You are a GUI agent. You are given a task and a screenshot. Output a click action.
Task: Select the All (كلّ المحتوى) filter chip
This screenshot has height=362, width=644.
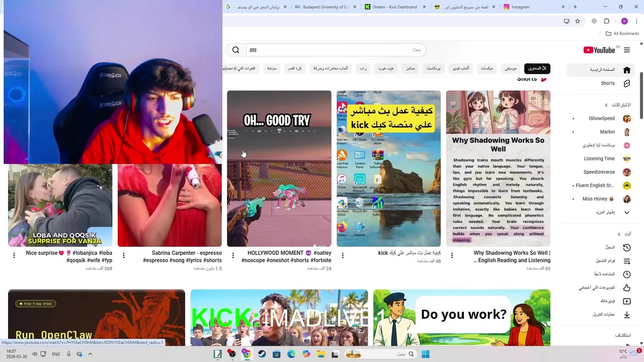click(537, 68)
